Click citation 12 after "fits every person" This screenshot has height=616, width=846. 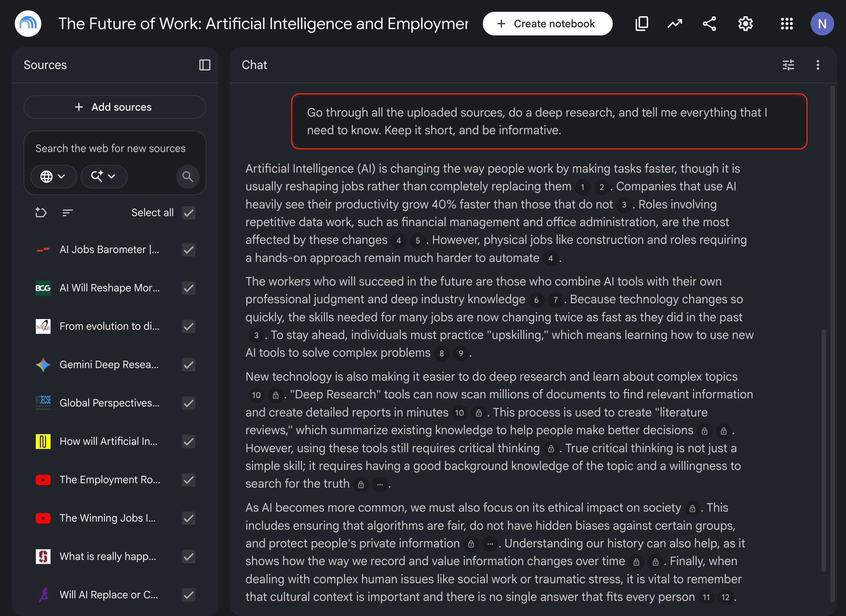[x=725, y=597]
